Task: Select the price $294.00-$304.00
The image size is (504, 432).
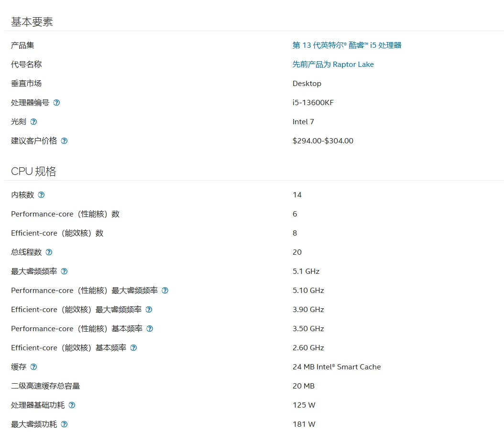Action: 323,140
